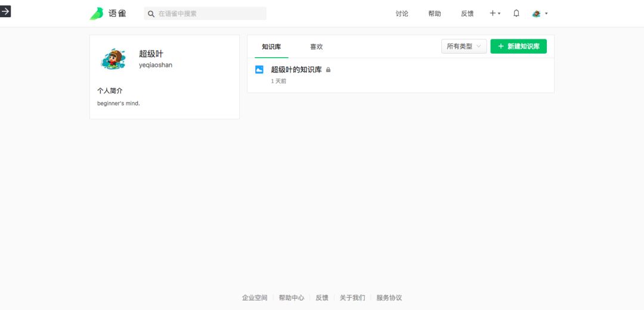Click the search magnifier icon
This screenshot has width=644, height=310.
point(151,14)
